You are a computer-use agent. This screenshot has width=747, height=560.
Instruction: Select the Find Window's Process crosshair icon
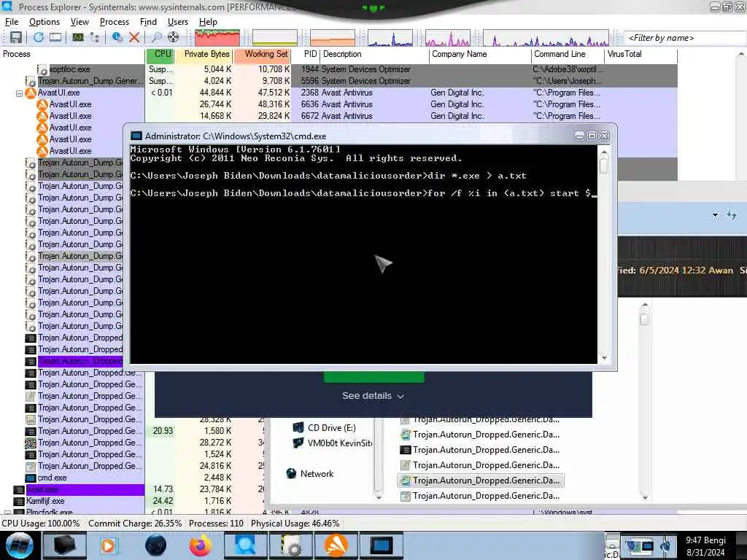[x=174, y=37]
